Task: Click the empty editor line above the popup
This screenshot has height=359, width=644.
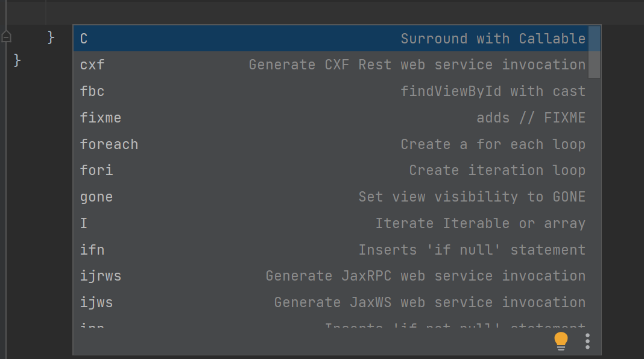Action: click(301, 12)
